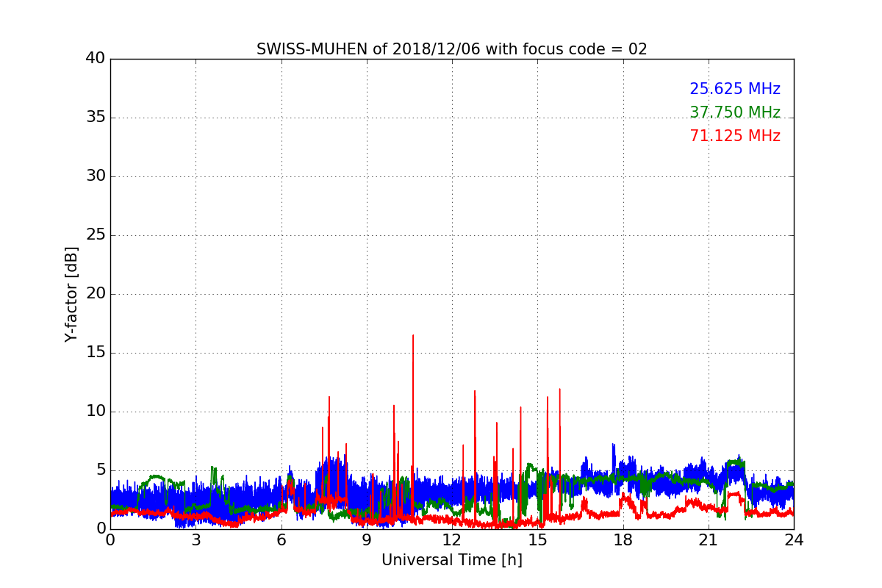Click the y-axis tick label 10
Image resolution: width=882 pixels, height=588 pixels.
tap(95, 411)
